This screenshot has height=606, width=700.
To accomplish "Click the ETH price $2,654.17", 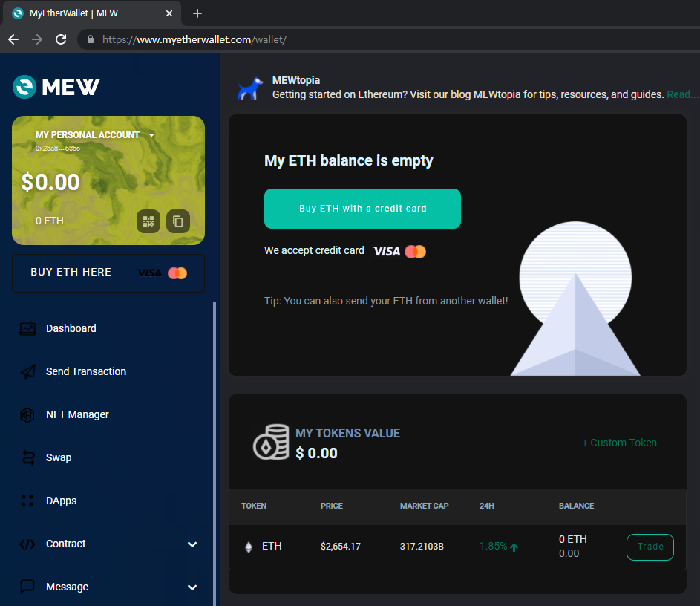I will 340,547.
